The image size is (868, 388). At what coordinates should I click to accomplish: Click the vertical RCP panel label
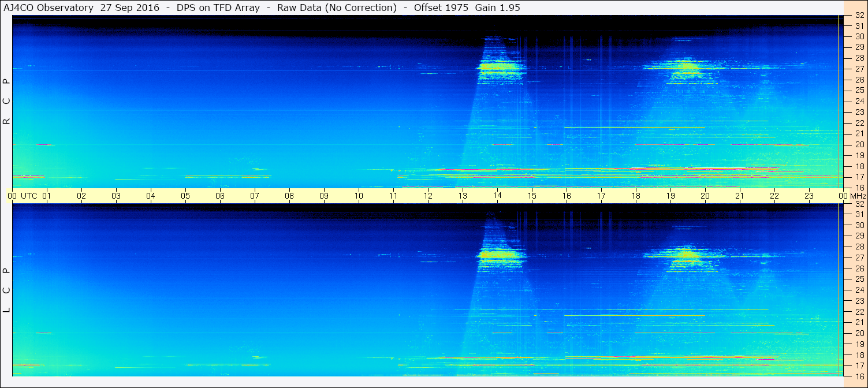coord(7,101)
